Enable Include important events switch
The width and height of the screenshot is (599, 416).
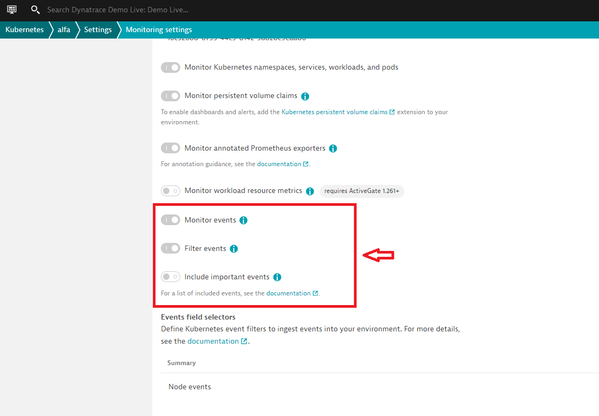click(170, 277)
